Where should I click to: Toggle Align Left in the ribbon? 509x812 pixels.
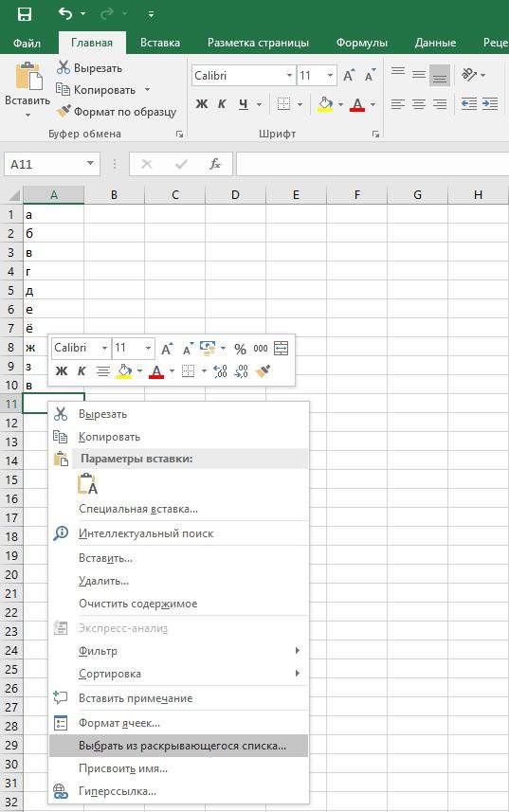click(x=398, y=104)
